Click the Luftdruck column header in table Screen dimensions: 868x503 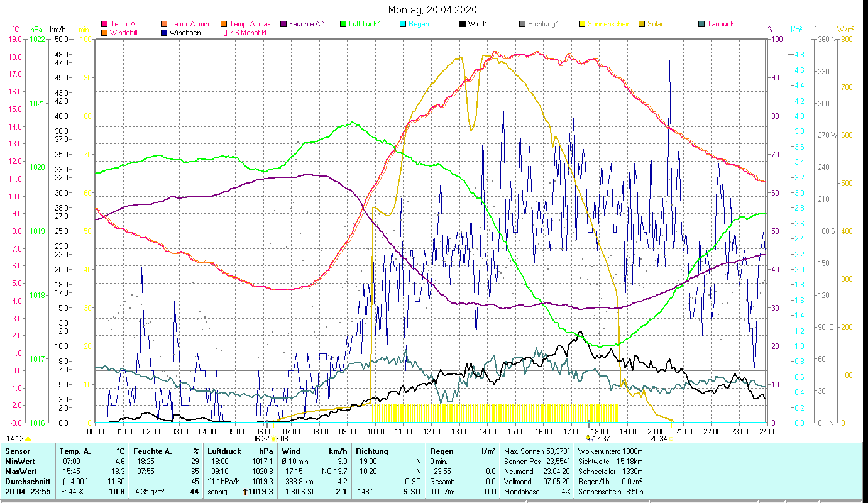[x=223, y=451]
